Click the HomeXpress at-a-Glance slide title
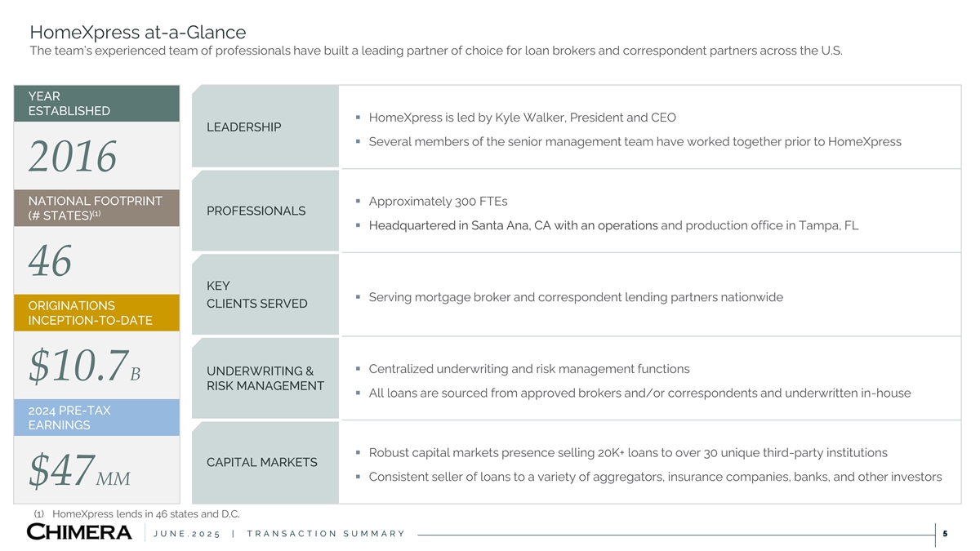Screen dimensions: 980x551 (137, 33)
